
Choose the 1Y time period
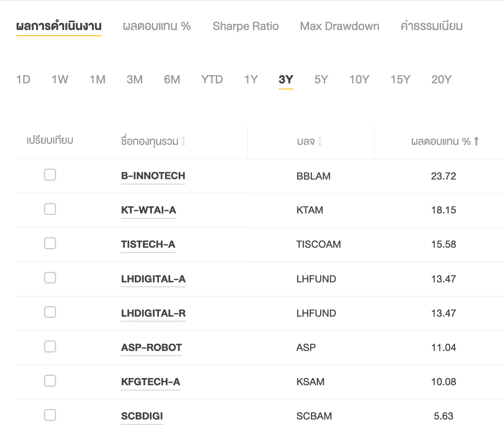click(251, 79)
